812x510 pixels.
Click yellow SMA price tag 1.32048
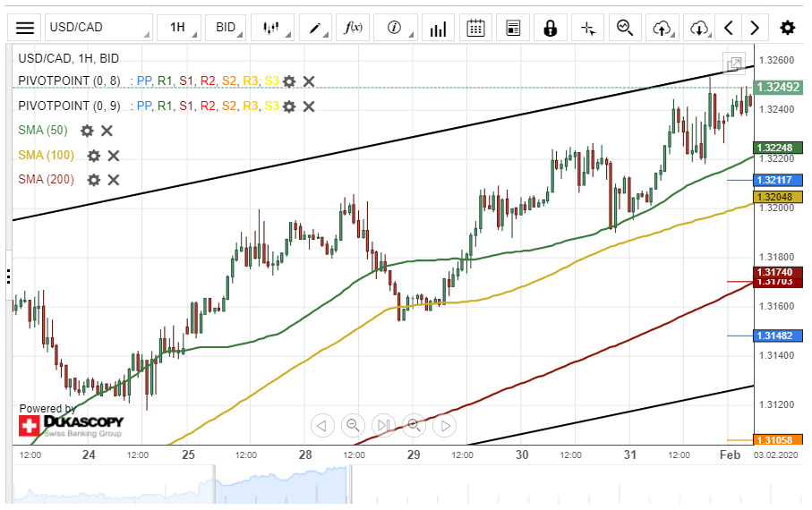778,197
